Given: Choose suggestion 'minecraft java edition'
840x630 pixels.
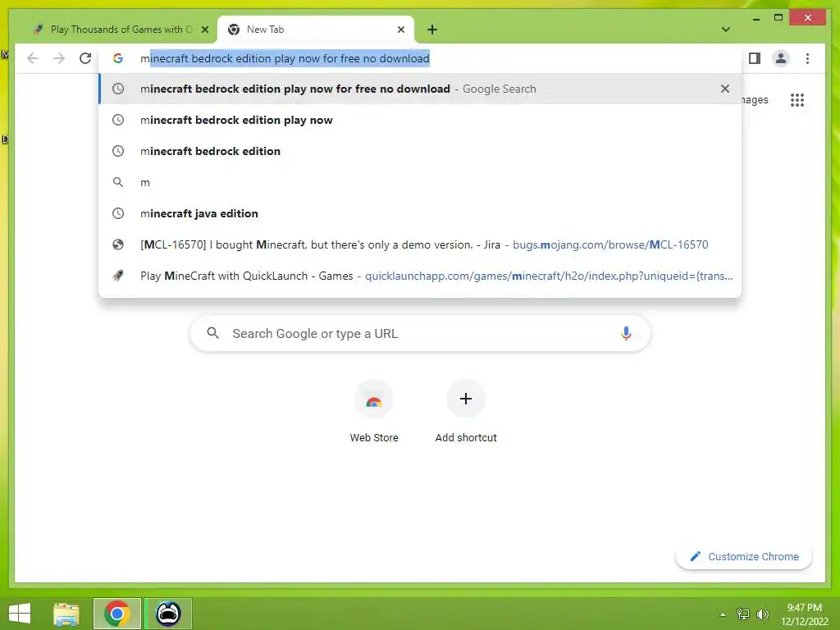Looking at the screenshot, I should tap(420, 213).
